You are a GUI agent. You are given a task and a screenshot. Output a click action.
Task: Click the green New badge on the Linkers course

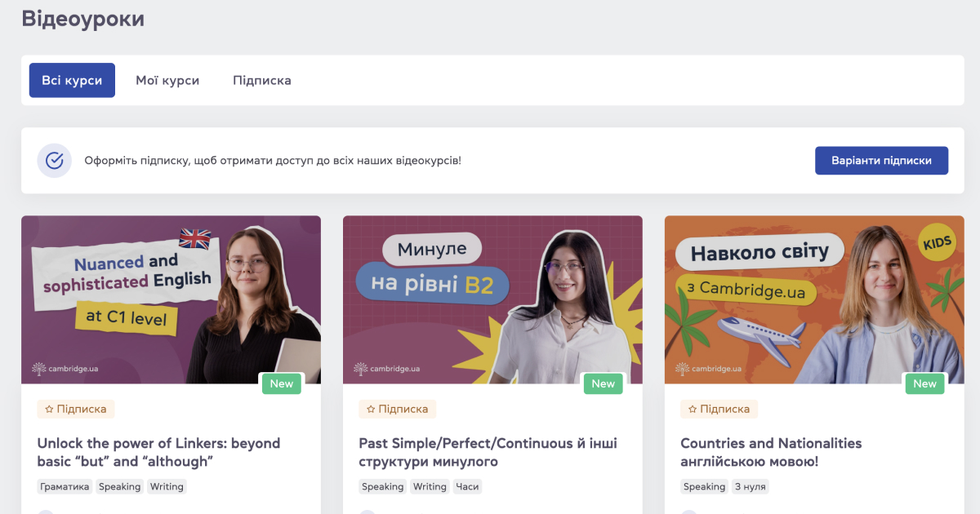pos(281,383)
